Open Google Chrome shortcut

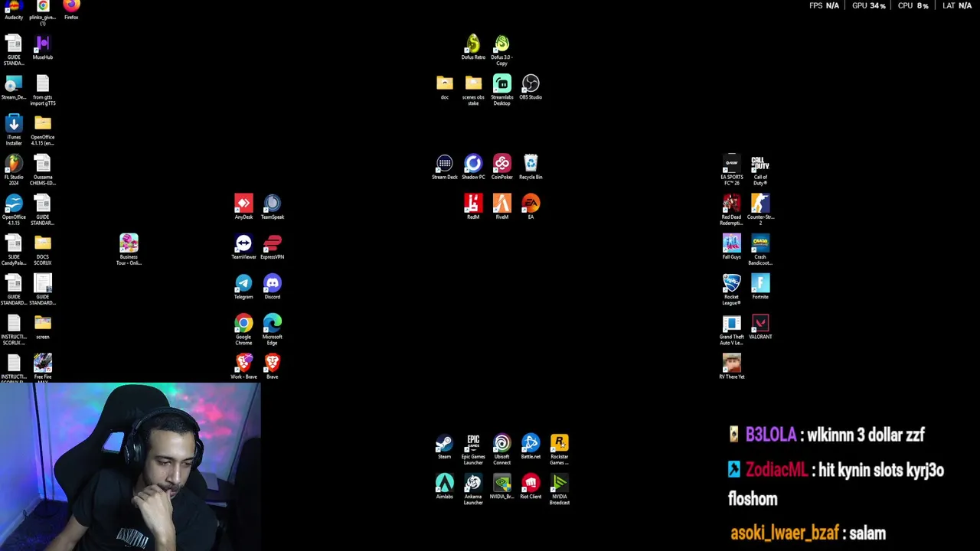click(x=243, y=330)
